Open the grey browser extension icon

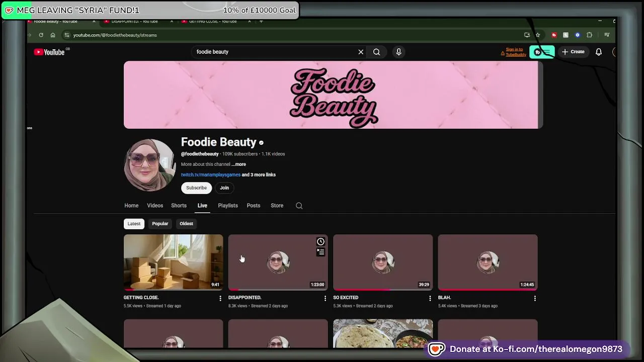566,35
